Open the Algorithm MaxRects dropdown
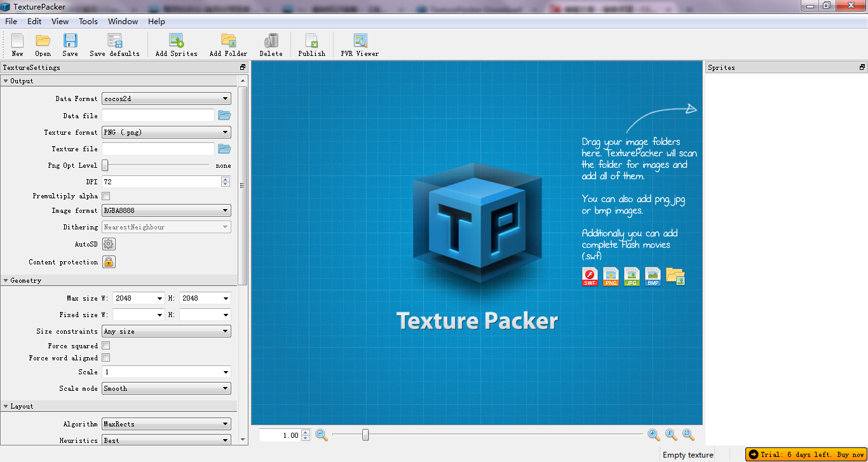The height and width of the screenshot is (462, 868). click(166, 424)
